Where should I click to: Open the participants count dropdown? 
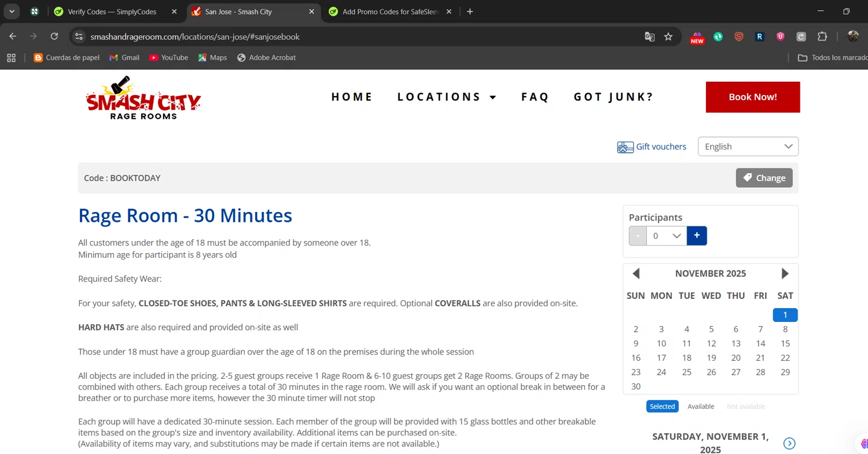pyautogui.click(x=667, y=236)
